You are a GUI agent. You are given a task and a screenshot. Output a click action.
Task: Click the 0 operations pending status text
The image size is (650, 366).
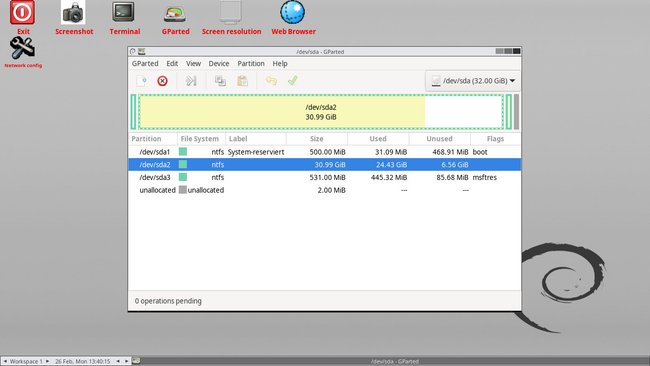(168, 301)
